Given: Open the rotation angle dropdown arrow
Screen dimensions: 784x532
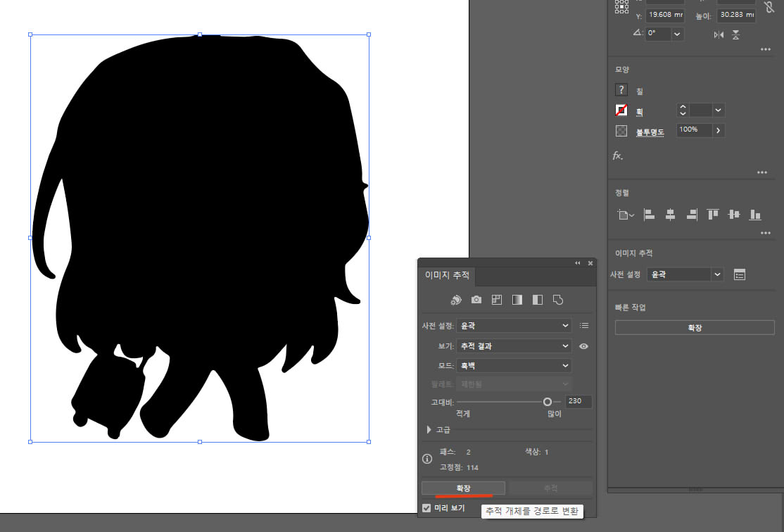Looking at the screenshot, I should point(677,34).
